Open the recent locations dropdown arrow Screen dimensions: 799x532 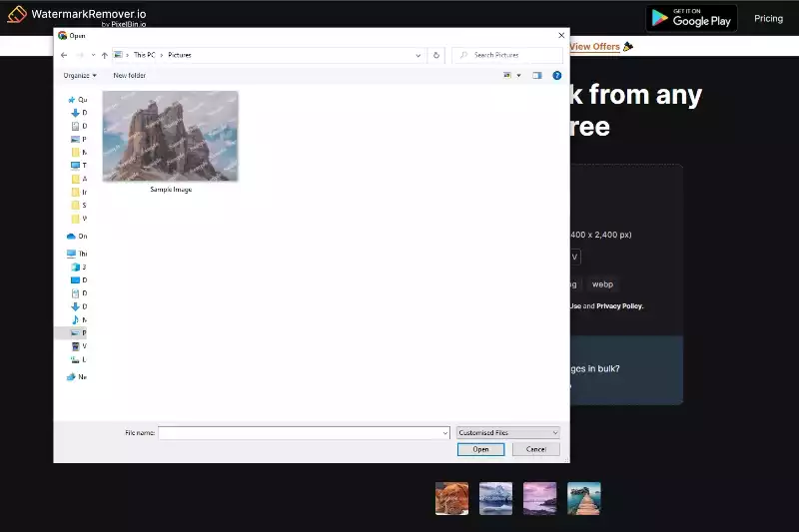point(93,55)
